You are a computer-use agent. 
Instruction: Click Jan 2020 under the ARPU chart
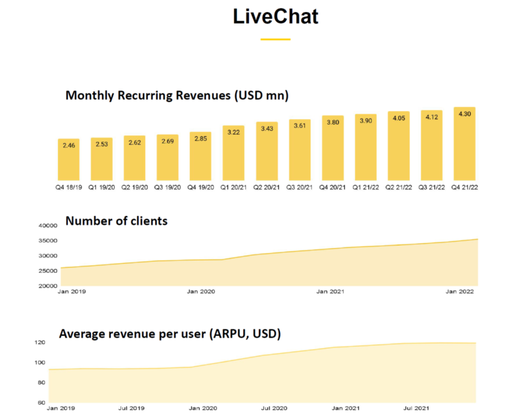203,409
